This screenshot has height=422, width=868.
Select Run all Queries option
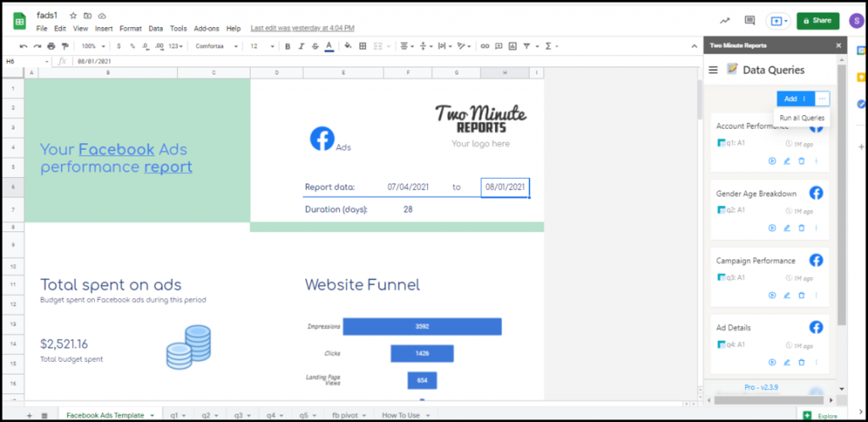point(802,118)
